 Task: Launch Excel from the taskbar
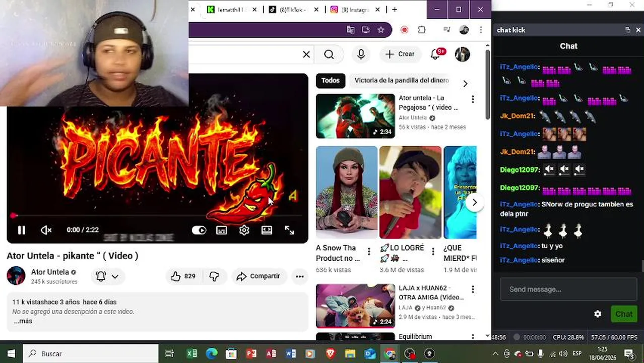[191, 353]
